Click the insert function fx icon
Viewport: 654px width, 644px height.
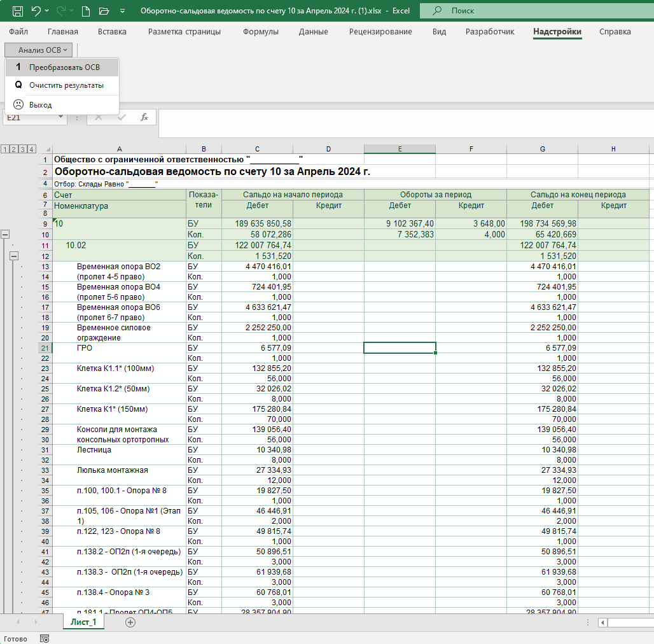pos(144,117)
